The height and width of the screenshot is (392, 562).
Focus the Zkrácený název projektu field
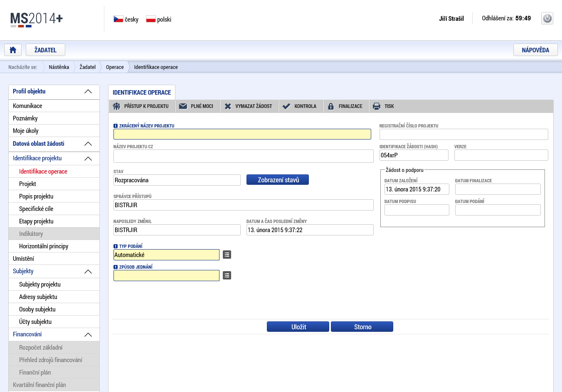click(x=242, y=134)
